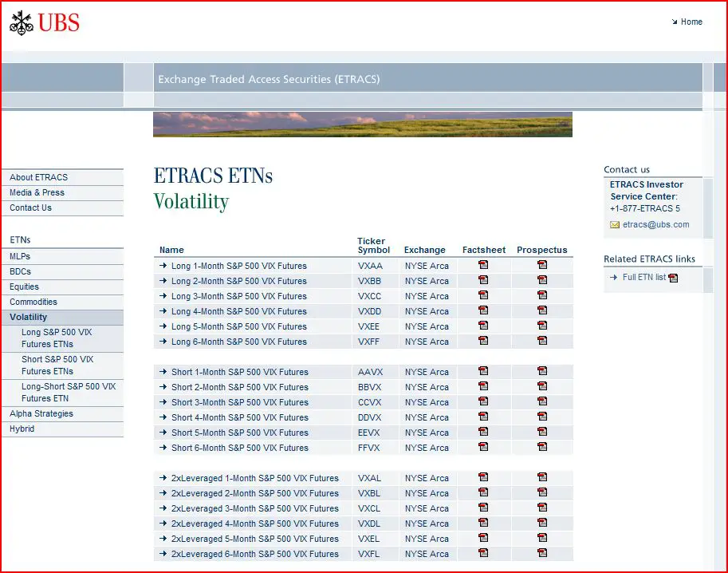The width and height of the screenshot is (728, 573).
Task: Open Long 6-Month S&P 500 VIX Futures
Action: (x=239, y=342)
